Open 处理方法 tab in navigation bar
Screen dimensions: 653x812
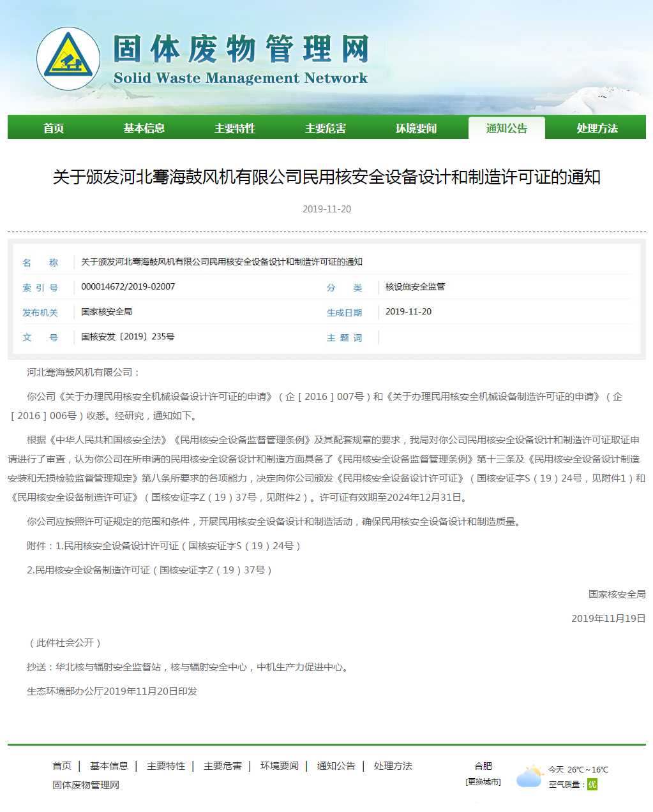[597, 128]
